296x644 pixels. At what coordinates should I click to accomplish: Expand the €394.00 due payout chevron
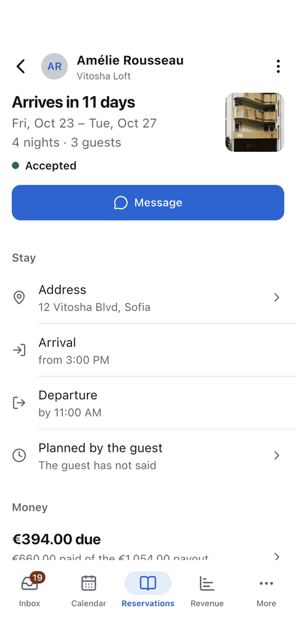click(277, 556)
